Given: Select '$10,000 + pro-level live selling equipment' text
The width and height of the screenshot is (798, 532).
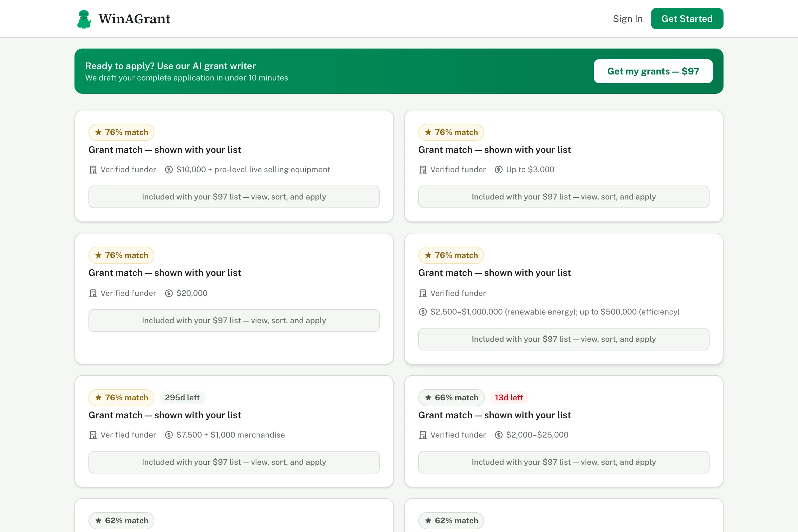Looking at the screenshot, I should point(253,170).
